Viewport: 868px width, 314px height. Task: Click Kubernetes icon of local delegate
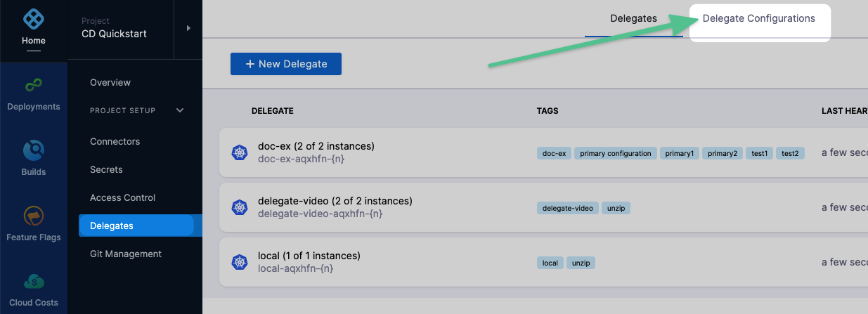click(x=240, y=262)
